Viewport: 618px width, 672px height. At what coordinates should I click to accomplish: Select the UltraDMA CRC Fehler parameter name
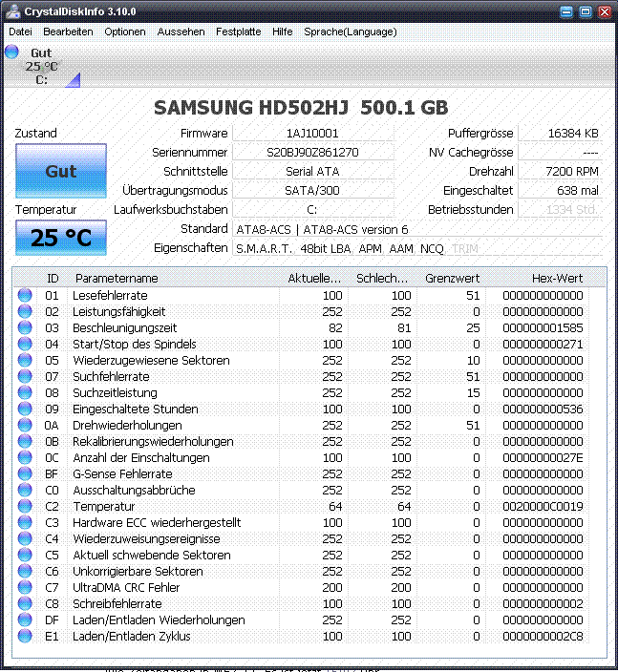coord(126,588)
